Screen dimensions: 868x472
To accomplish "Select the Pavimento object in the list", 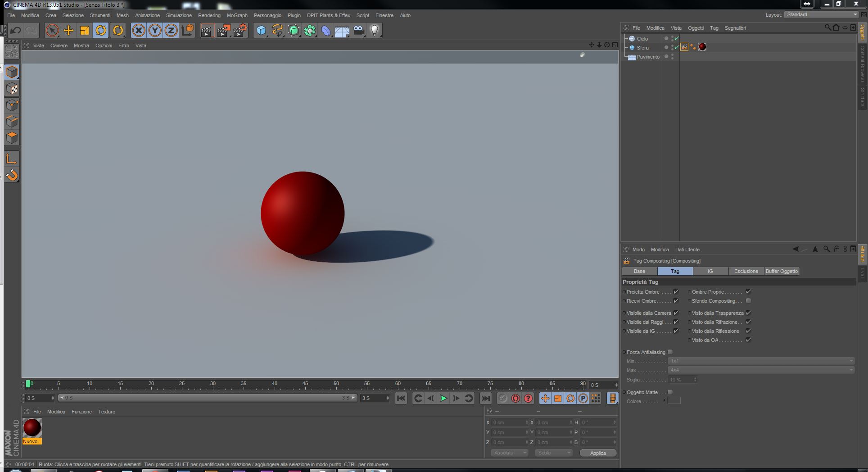I will pyautogui.click(x=648, y=57).
